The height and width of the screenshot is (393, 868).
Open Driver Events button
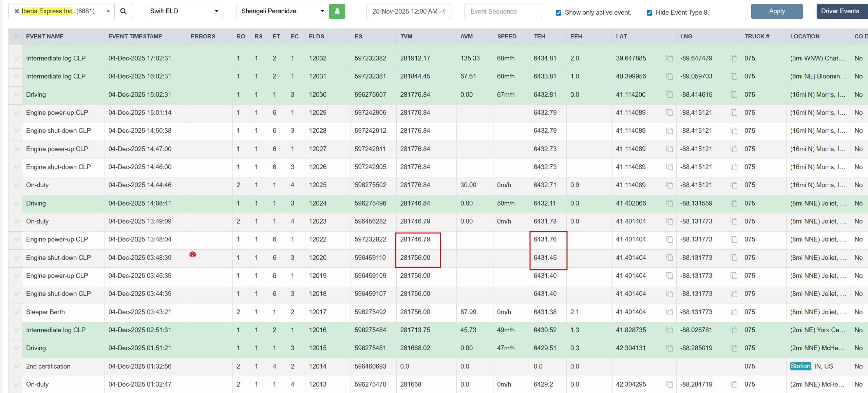point(840,11)
